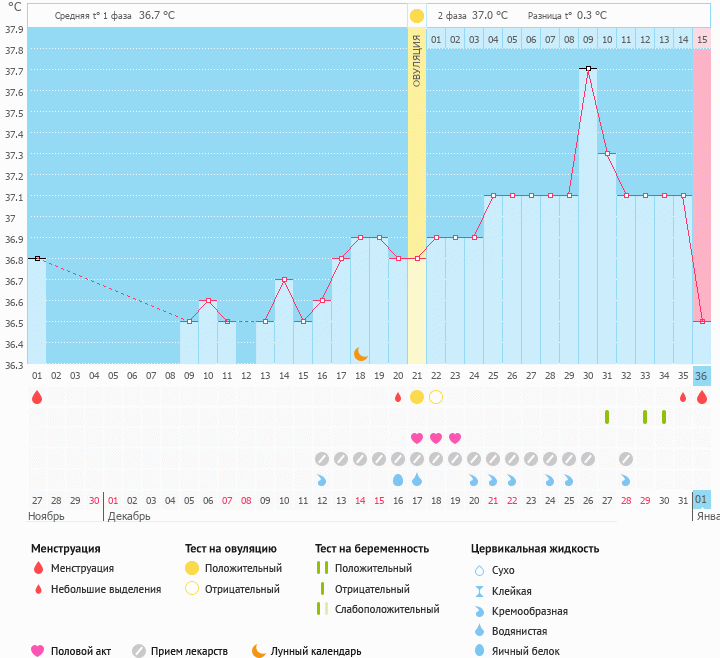The image size is (720, 658).
Task: Click the temperature point on cycle day 36
Action: click(x=702, y=321)
